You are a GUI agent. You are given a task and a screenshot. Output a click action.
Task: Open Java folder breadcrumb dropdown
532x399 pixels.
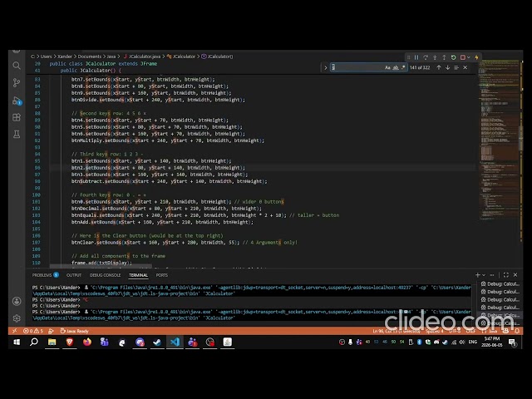pyautogui.click(x=111, y=57)
